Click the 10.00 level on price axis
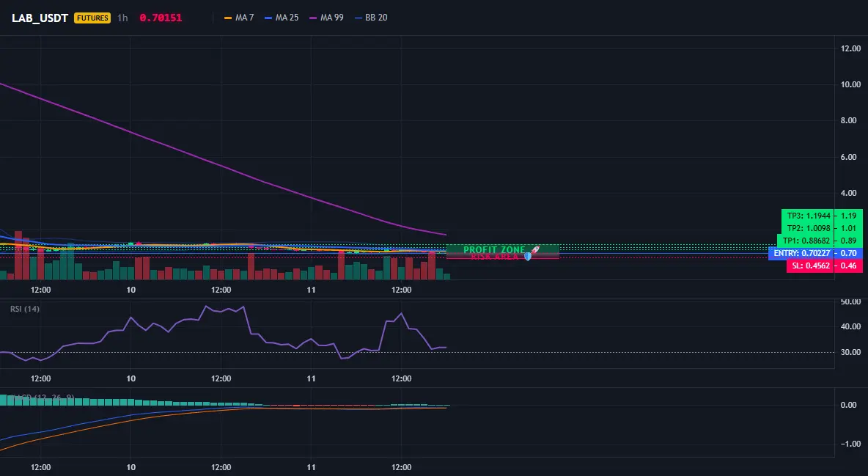The width and height of the screenshot is (868, 476). pos(851,84)
